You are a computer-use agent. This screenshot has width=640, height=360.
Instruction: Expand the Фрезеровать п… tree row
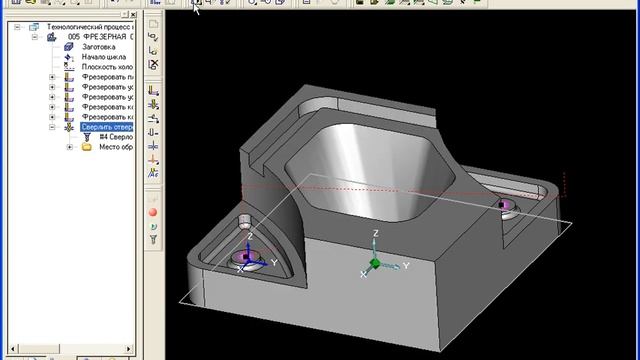pos(52,77)
